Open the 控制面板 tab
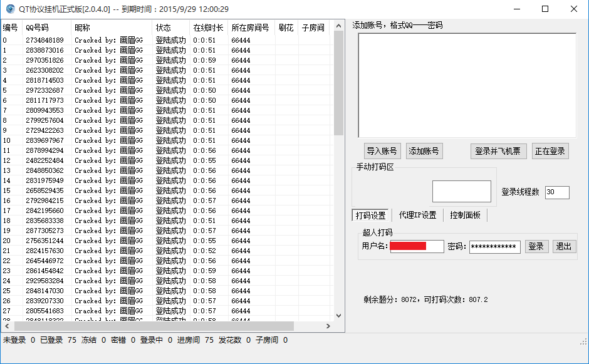The width and height of the screenshot is (589, 364). 465,215
